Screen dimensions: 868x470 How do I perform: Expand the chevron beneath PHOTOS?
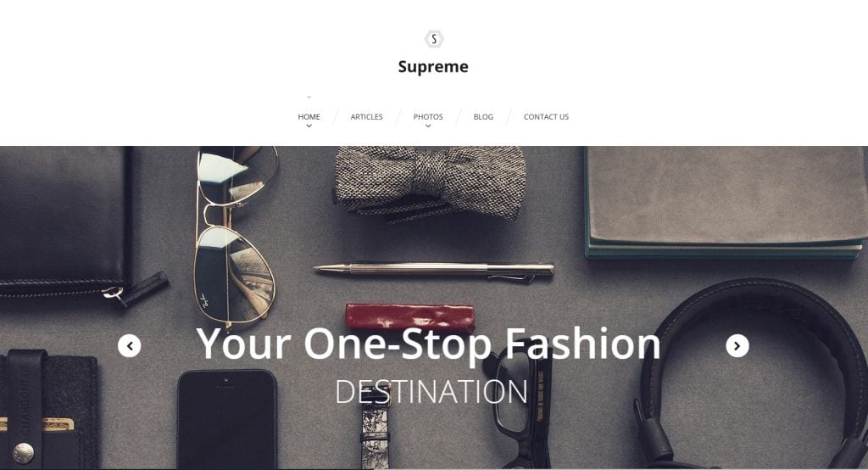(x=428, y=126)
